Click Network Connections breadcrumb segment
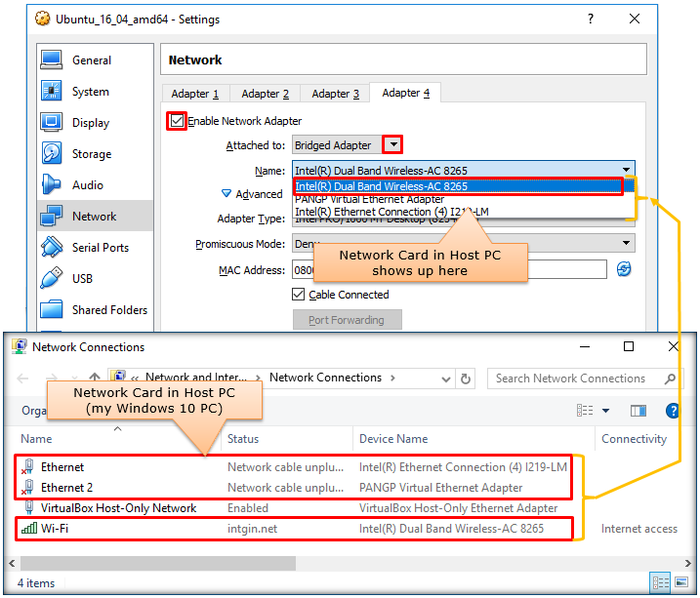This screenshot has width=700, height=598. pyautogui.click(x=325, y=378)
